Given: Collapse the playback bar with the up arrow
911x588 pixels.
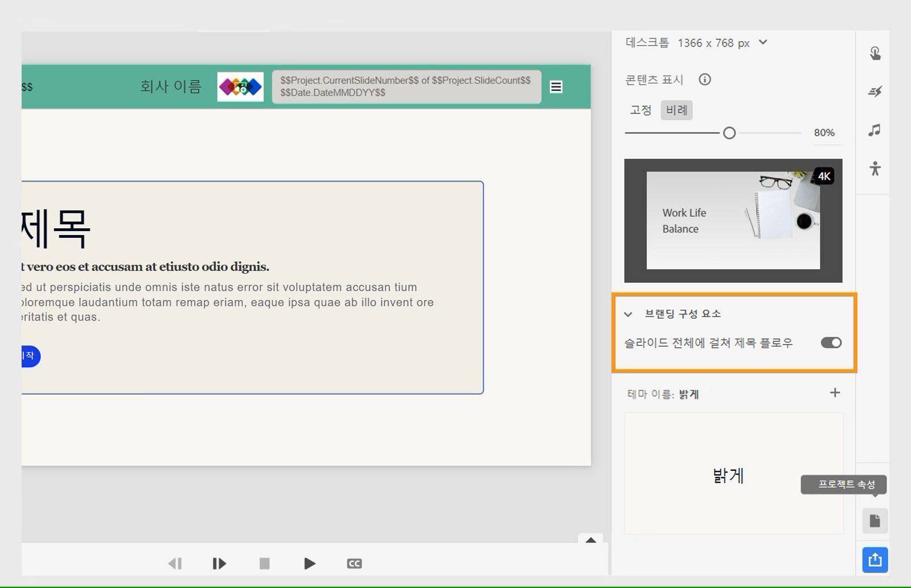Looking at the screenshot, I should point(591,540).
